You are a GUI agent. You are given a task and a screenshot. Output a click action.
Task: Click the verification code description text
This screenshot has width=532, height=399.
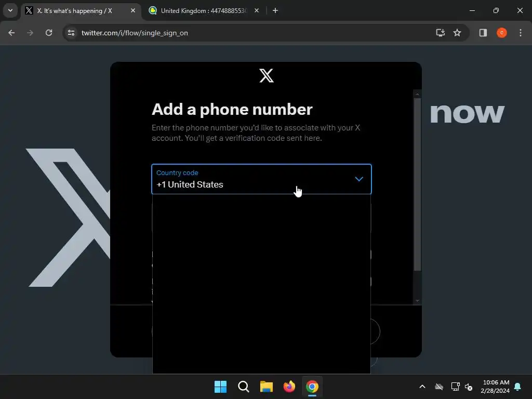point(256,133)
